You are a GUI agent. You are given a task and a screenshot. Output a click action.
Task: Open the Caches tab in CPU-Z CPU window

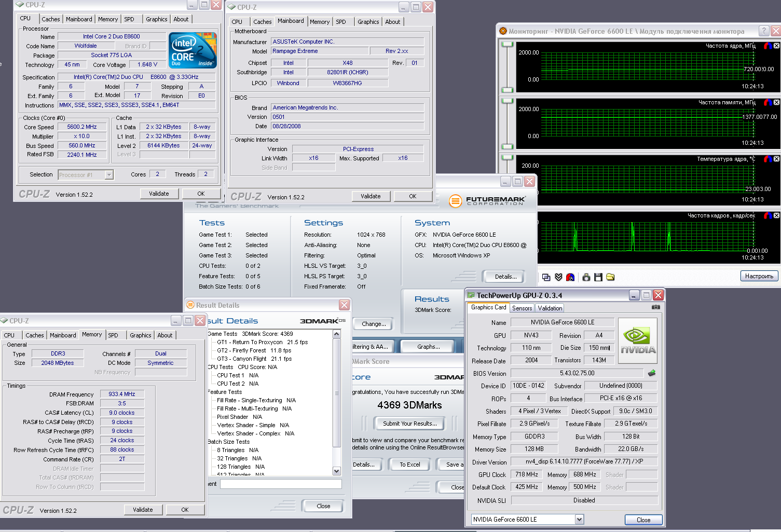(51, 19)
